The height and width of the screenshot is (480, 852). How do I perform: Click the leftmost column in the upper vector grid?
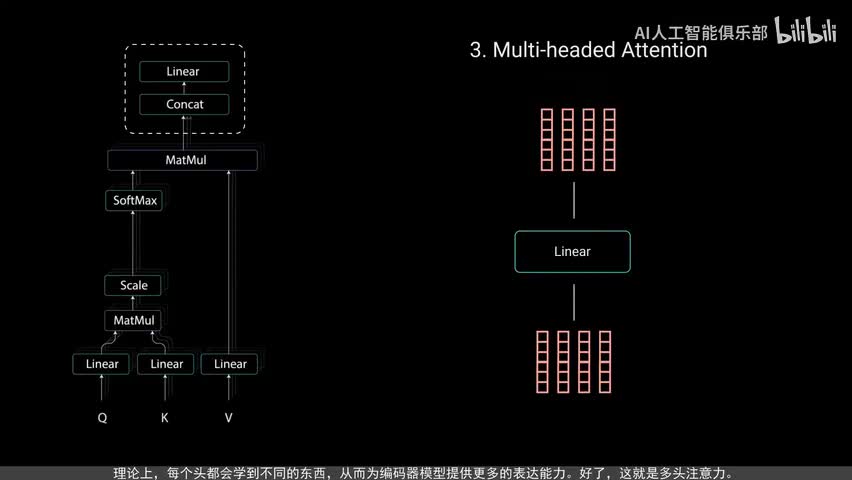(x=546, y=138)
